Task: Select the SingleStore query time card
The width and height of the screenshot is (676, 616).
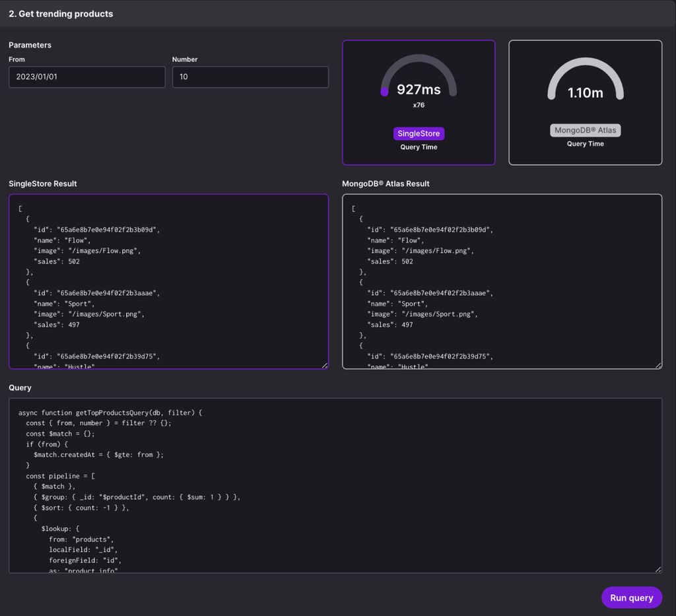Action: coord(419,102)
